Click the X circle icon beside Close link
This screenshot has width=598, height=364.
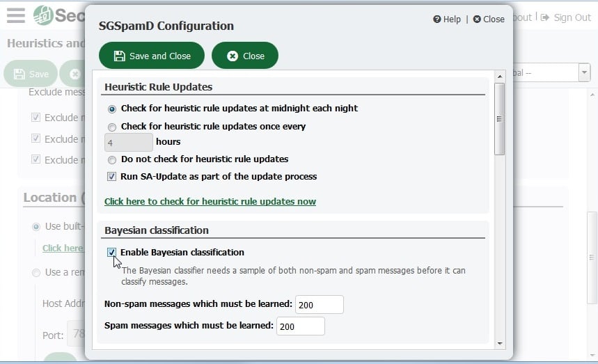[x=477, y=19]
